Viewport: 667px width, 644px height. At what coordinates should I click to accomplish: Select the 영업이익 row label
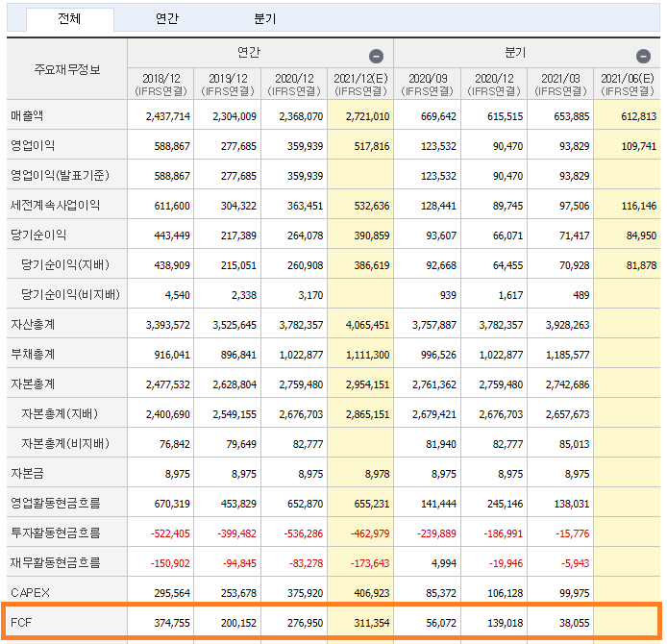point(33,145)
